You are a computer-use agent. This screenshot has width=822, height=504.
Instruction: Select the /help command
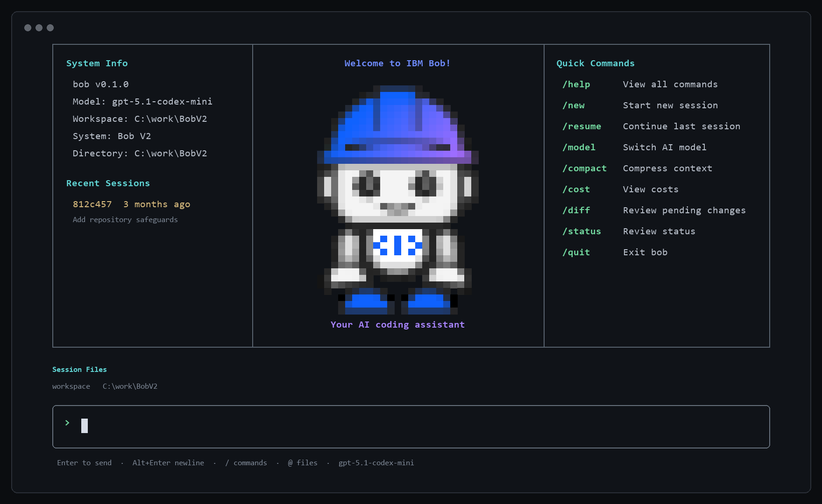pyautogui.click(x=576, y=84)
